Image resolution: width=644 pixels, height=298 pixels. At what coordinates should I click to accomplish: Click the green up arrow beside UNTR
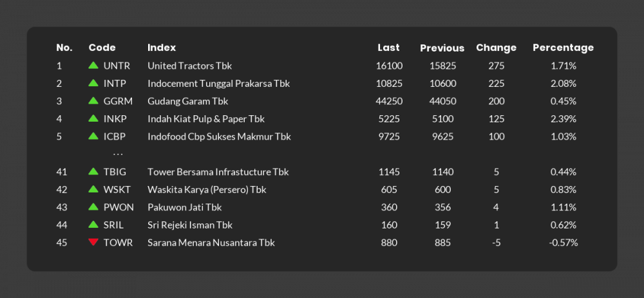pyautogui.click(x=93, y=65)
